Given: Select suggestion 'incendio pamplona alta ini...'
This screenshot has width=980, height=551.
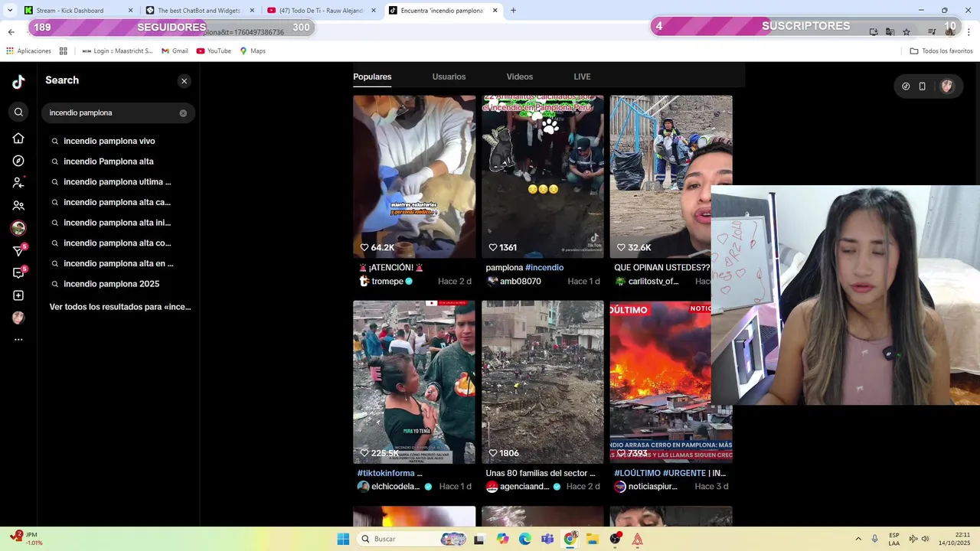Looking at the screenshot, I should pyautogui.click(x=119, y=223).
